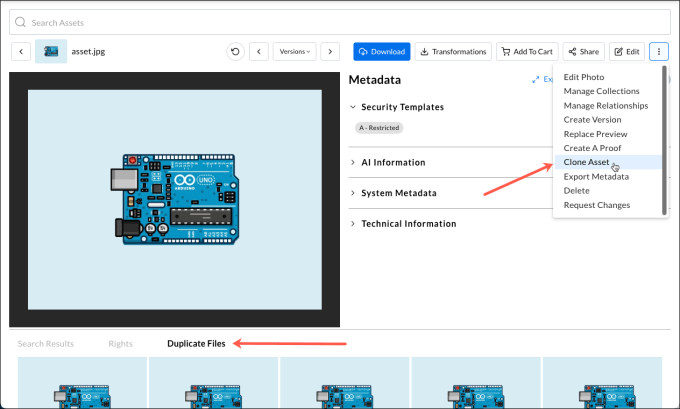This screenshot has width=680, height=409.
Task: Click Add To Cart button
Action: [527, 52]
